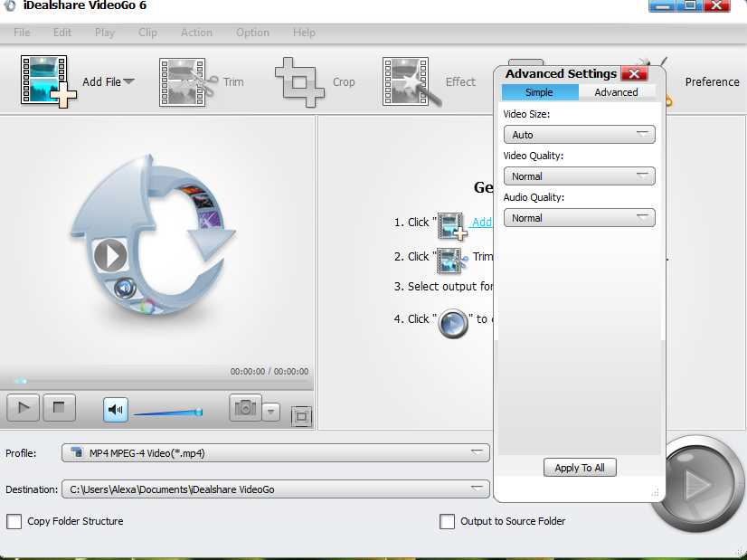Click the play button under the preview

coord(23,407)
